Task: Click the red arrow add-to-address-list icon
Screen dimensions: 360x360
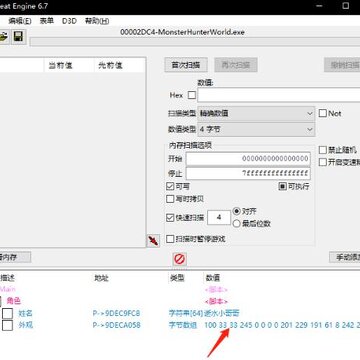Action: point(153,241)
